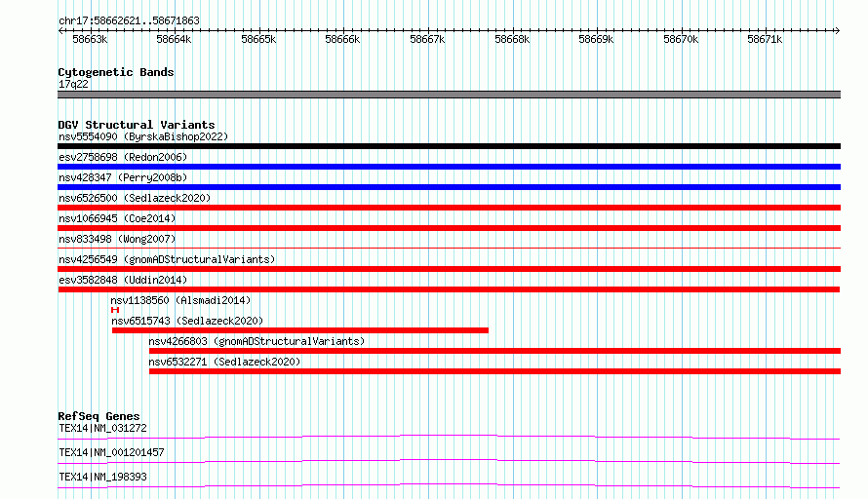Click the red nsv4266803 variant bar
Viewport: 868px width, 499px height.
point(494,351)
